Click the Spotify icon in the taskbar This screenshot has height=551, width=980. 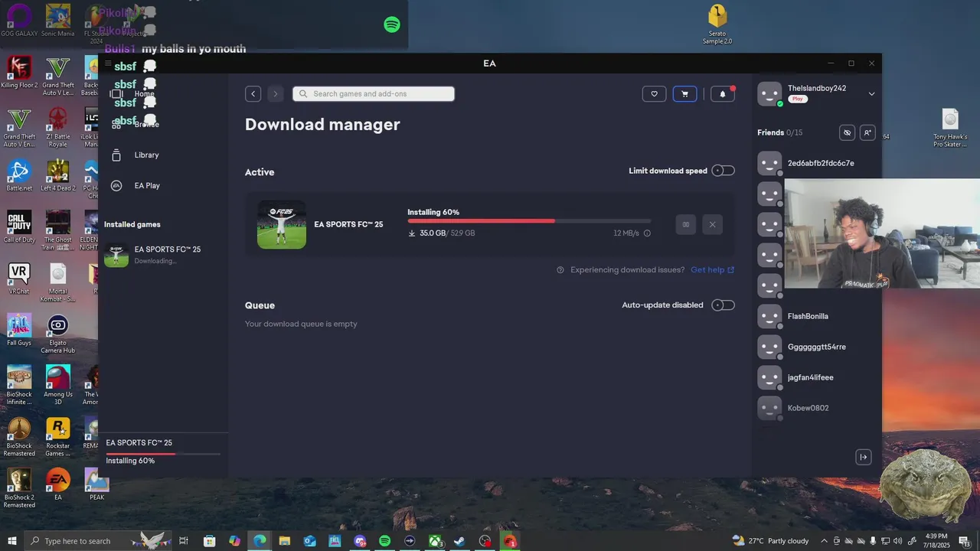point(385,541)
